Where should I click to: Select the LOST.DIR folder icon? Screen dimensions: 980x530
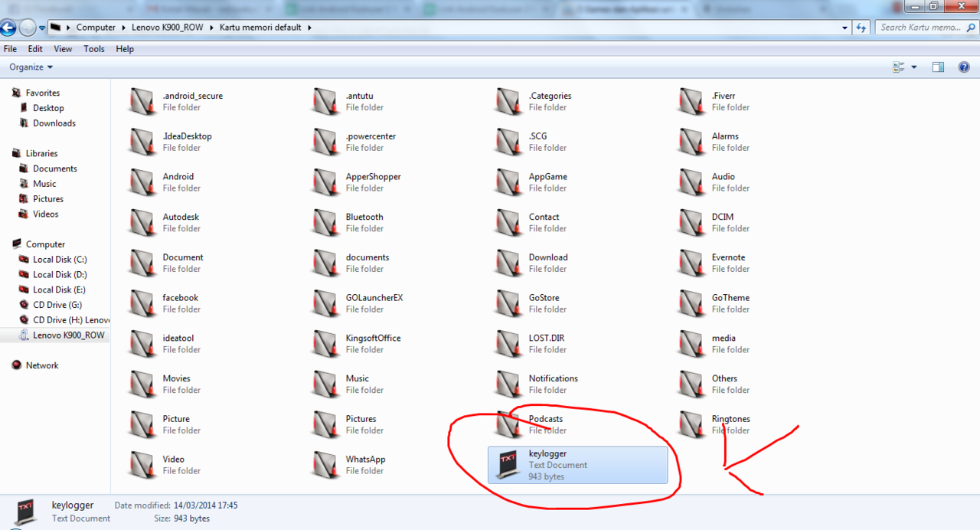(508, 344)
